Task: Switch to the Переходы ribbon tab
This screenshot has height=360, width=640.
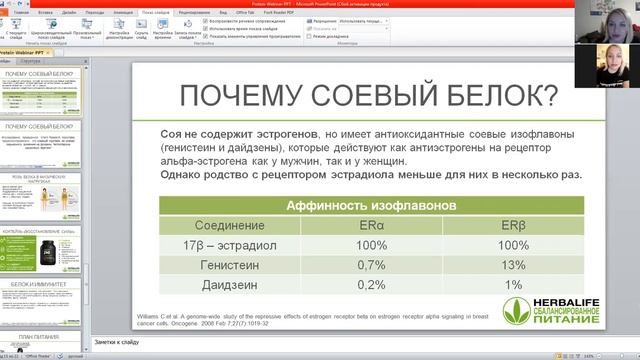Action: pos(95,13)
